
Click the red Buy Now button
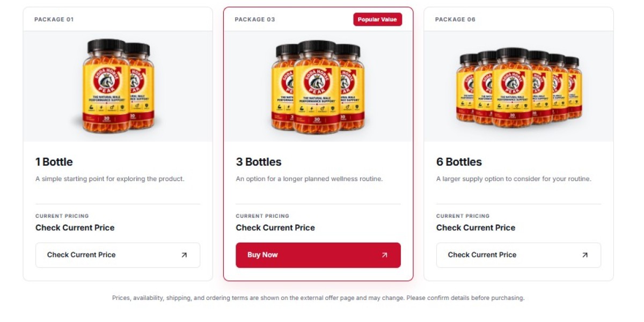pyautogui.click(x=318, y=255)
